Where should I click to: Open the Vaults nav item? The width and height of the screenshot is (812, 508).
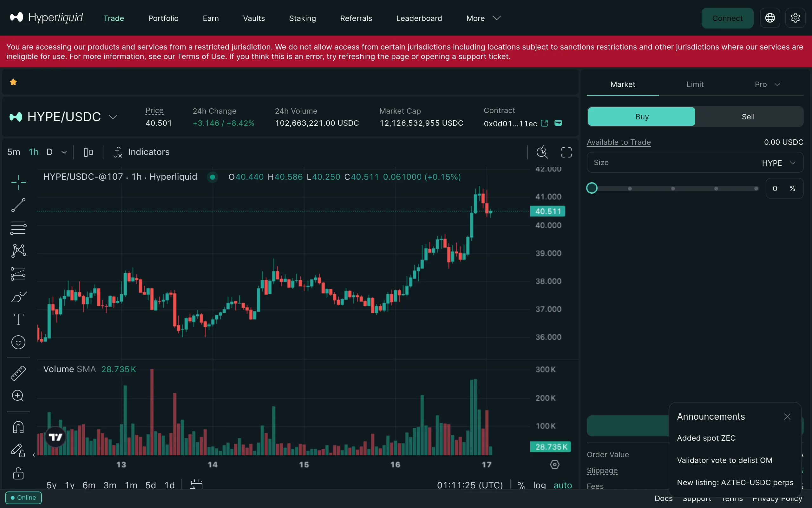pos(254,18)
